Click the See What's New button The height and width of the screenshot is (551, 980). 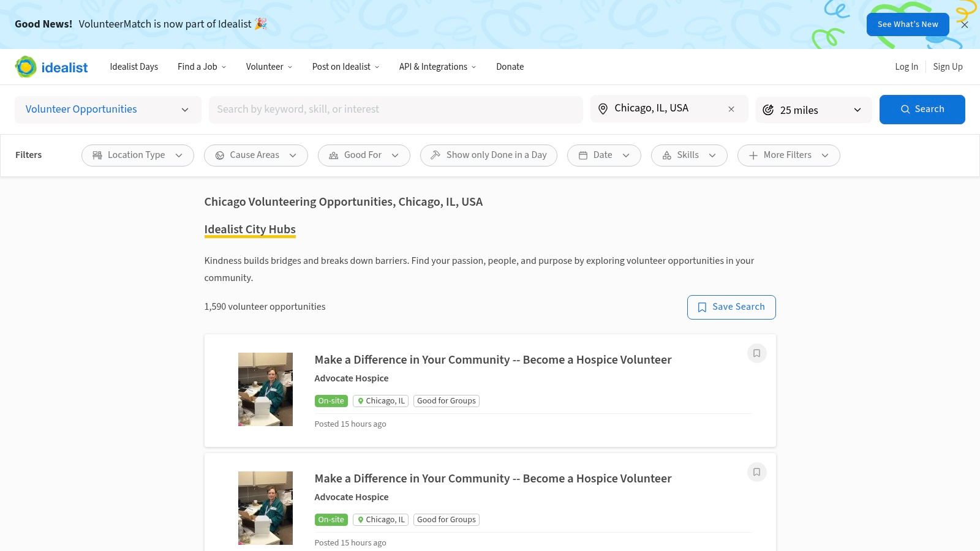pyautogui.click(x=908, y=24)
